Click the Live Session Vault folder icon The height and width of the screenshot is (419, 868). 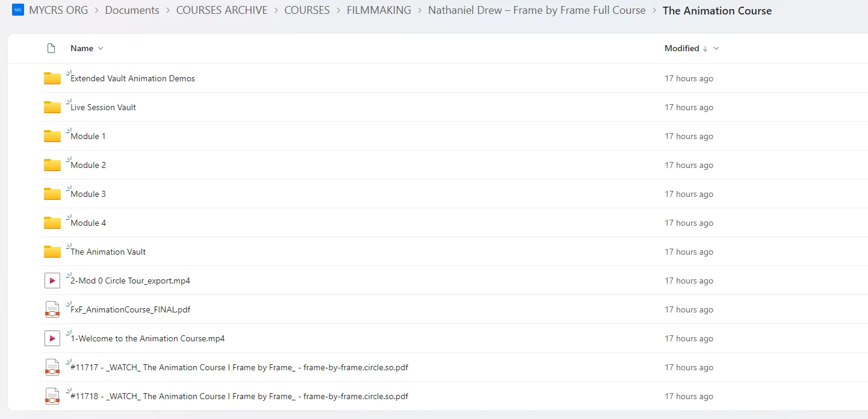point(52,107)
